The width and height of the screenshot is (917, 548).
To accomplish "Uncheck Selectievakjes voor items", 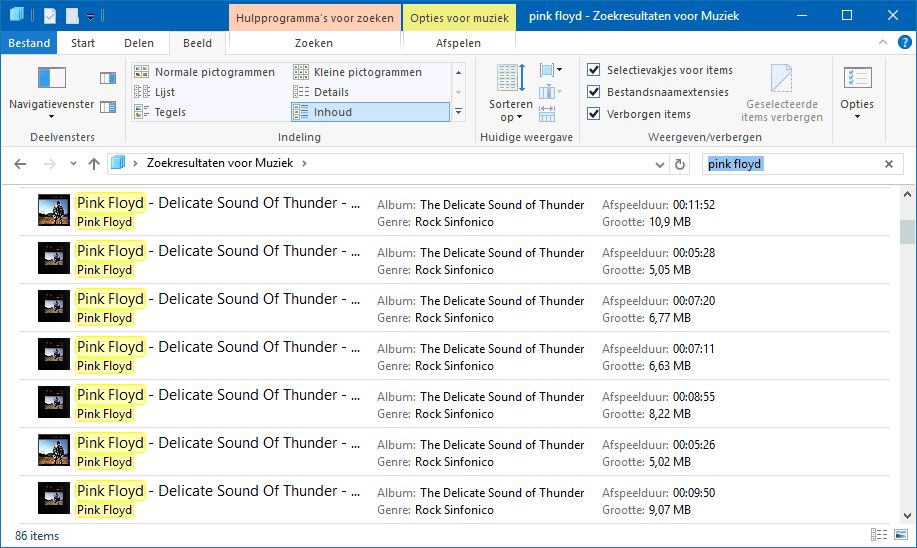I will (x=594, y=70).
